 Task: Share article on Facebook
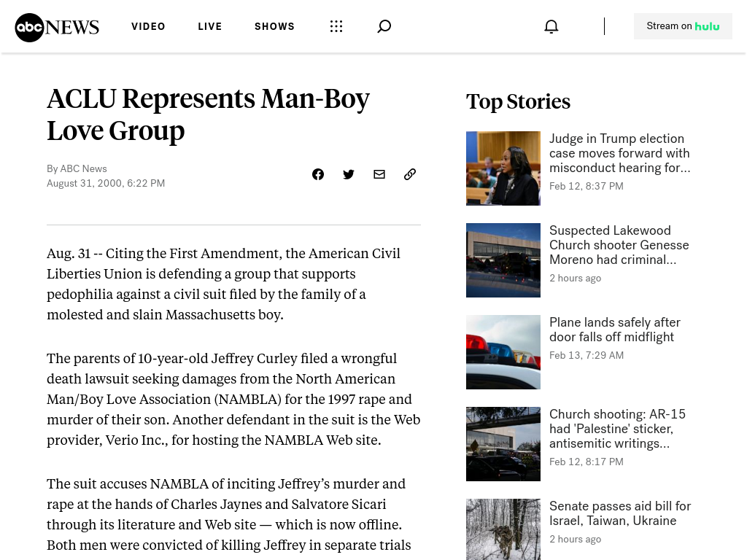(318, 174)
